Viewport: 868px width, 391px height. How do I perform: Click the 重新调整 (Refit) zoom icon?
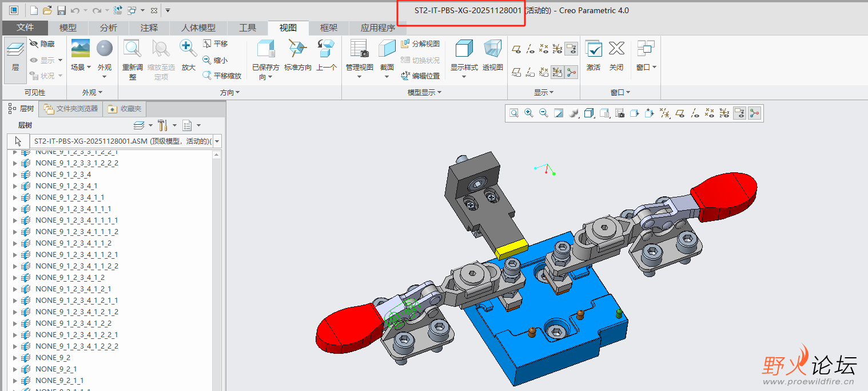[x=132, y=49]
